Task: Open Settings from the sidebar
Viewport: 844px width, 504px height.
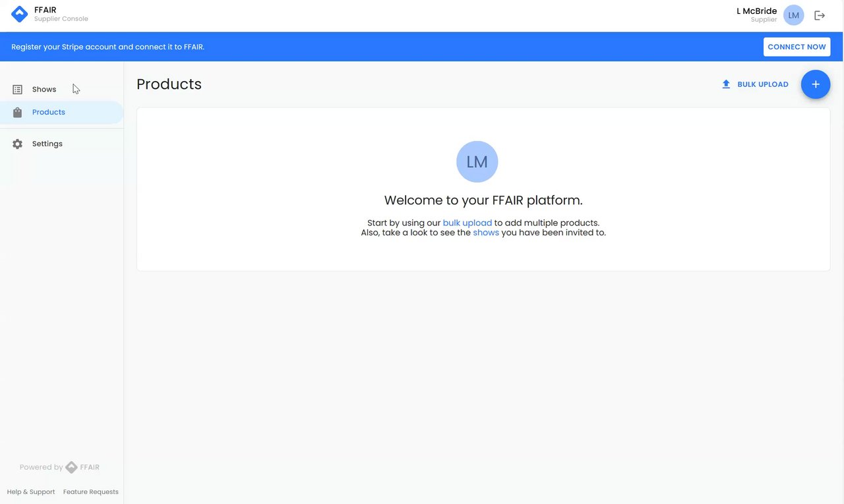Action: pos(62,144)
